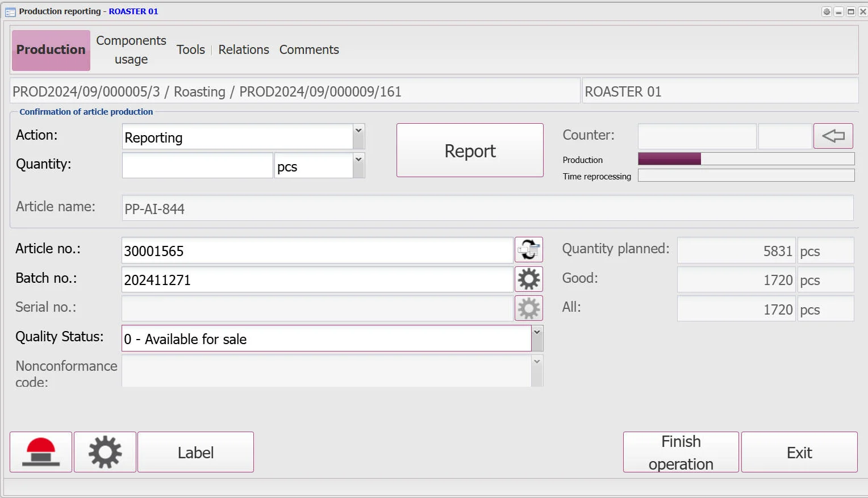
Task: Focus the Quantity input field
Action: pyautogui.click(x=197, y=166)
